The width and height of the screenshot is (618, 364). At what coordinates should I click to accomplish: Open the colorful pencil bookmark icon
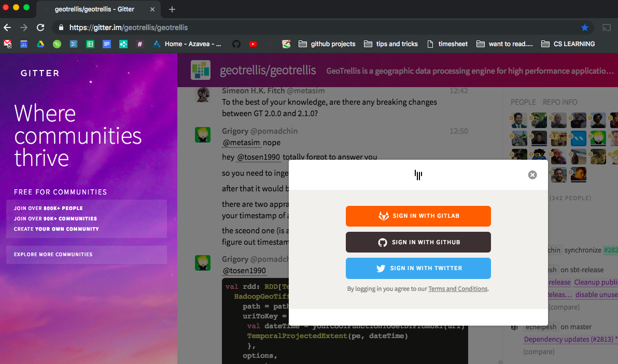286,44
